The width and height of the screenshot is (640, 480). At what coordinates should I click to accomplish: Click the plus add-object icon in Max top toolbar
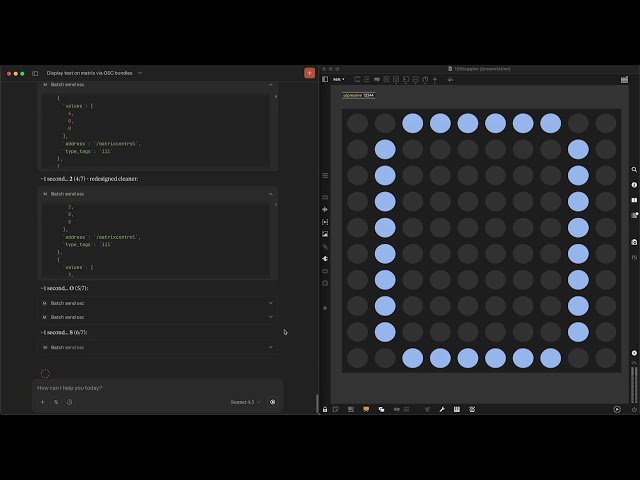click(x=435, y=79)
